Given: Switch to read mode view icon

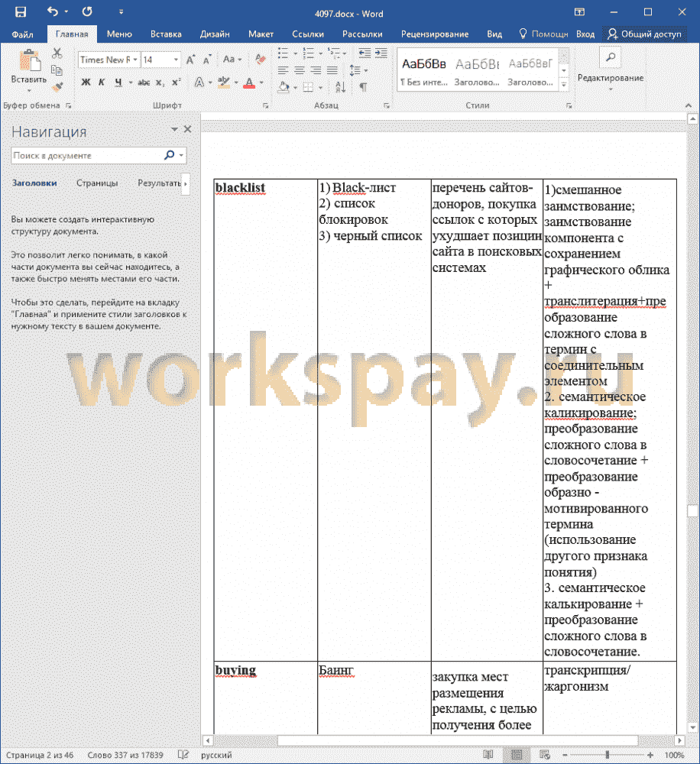Looking at the screenshot, I should 488,755.
